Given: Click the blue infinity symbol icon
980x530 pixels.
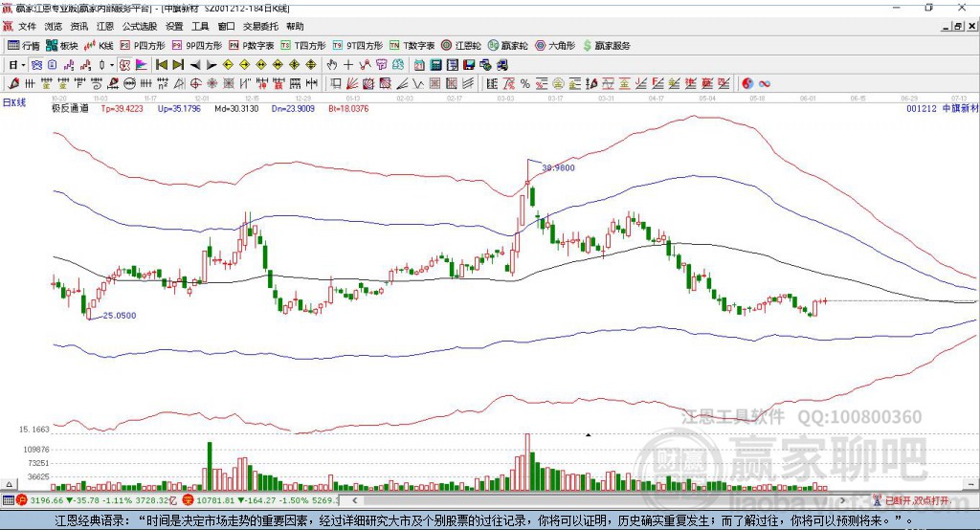Looking at the screenshot, I should 765,83.
